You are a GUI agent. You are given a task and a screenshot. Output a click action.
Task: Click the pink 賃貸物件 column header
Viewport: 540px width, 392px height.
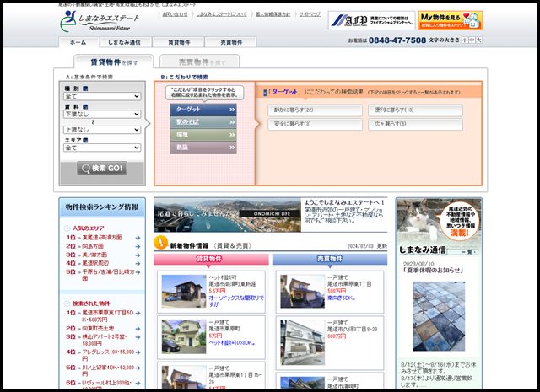[x=211, y=259]
